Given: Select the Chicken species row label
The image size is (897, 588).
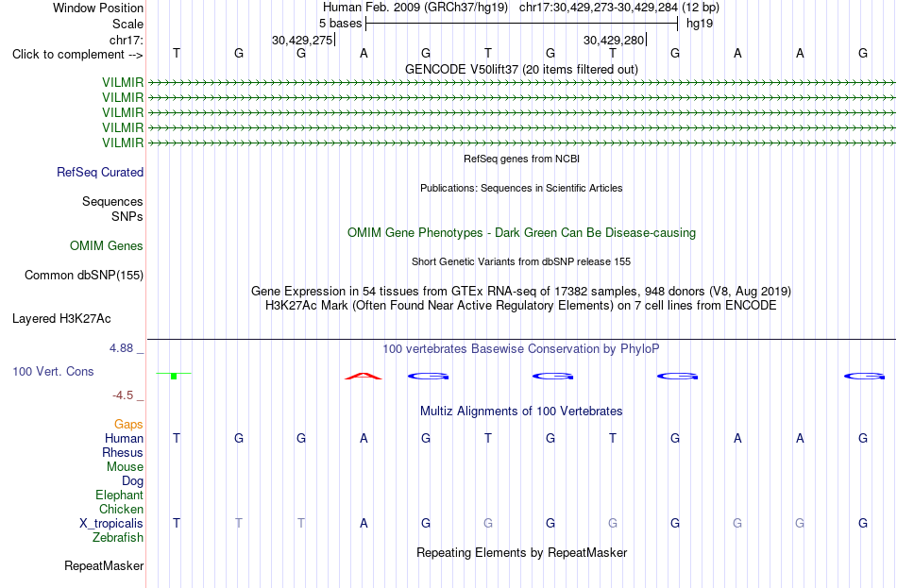Looking at the screenshot, I should click(121, 509).
